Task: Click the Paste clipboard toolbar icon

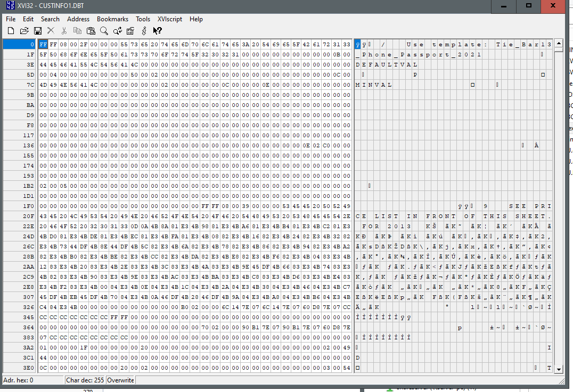Action: (91, 31)
